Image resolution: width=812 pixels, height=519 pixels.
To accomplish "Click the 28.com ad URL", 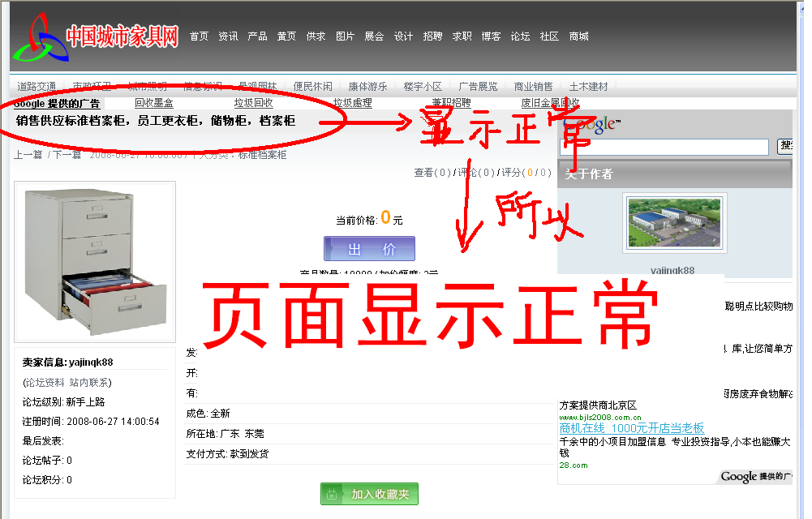I will coord(574,465).
